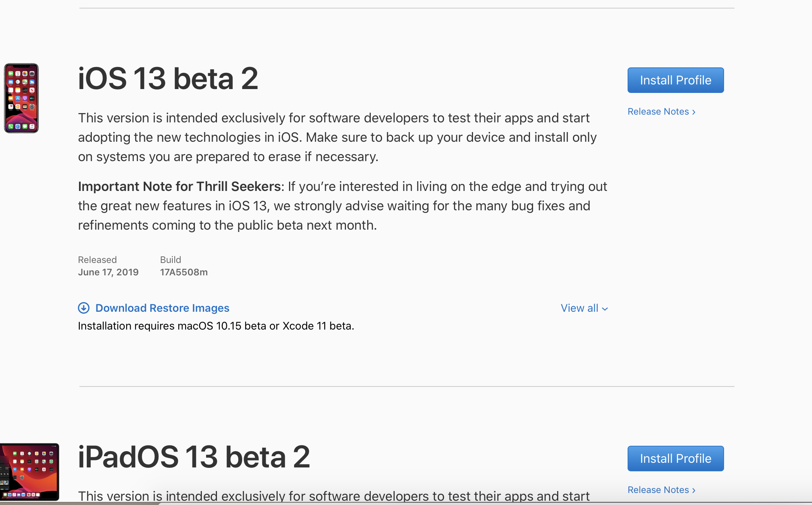The width and height of the screenshot is (812, 505).
Task: Click the Released label
Action: pyautogui.click(x=97, y=260)
